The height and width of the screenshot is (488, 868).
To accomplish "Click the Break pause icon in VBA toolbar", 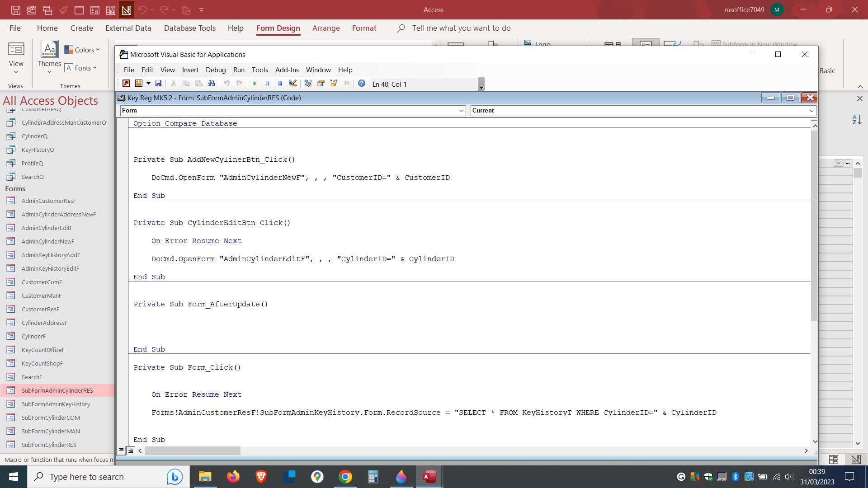I will [x=267, y=84].
